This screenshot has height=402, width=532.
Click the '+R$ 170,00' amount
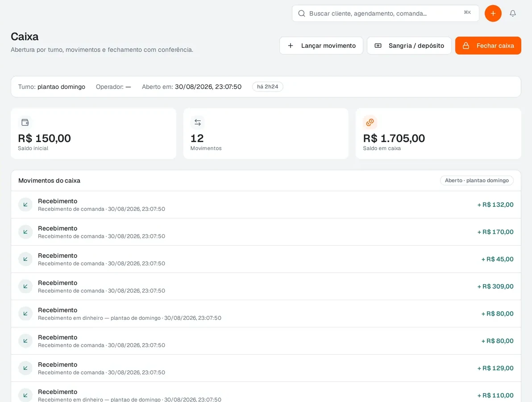[495, 232]
